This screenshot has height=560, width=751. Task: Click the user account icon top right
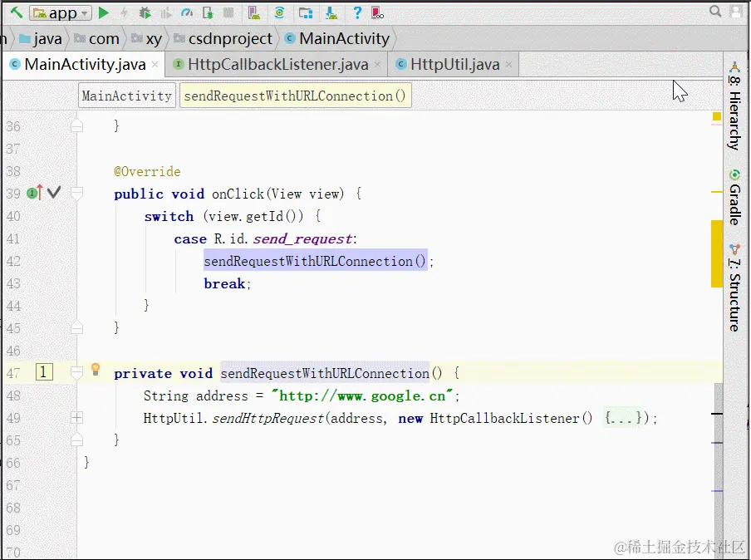736,11
